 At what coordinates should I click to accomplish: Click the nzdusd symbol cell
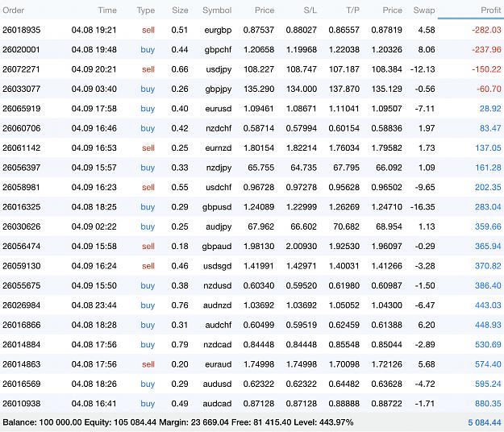[x=217, y=285]
